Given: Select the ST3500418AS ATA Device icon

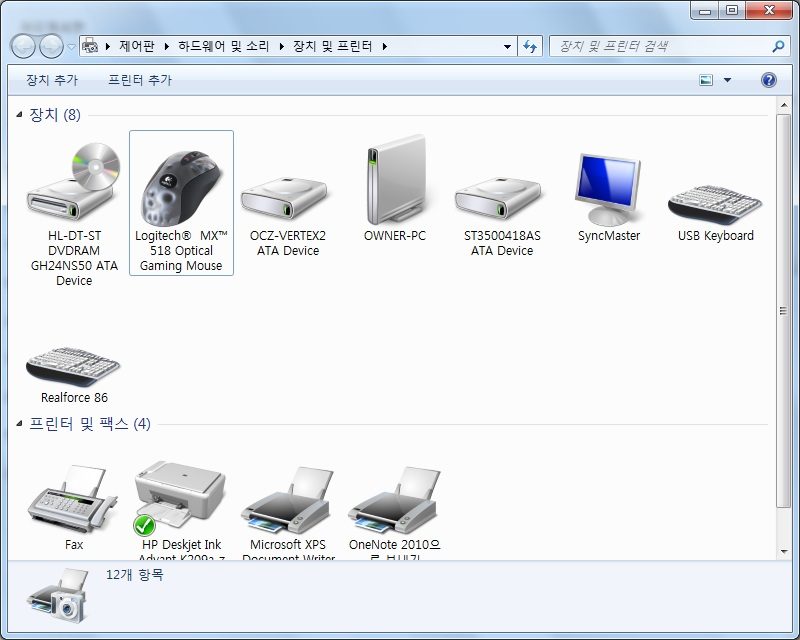Looking at the screenshot, I should pyautogui.click(x=497, y=198).
